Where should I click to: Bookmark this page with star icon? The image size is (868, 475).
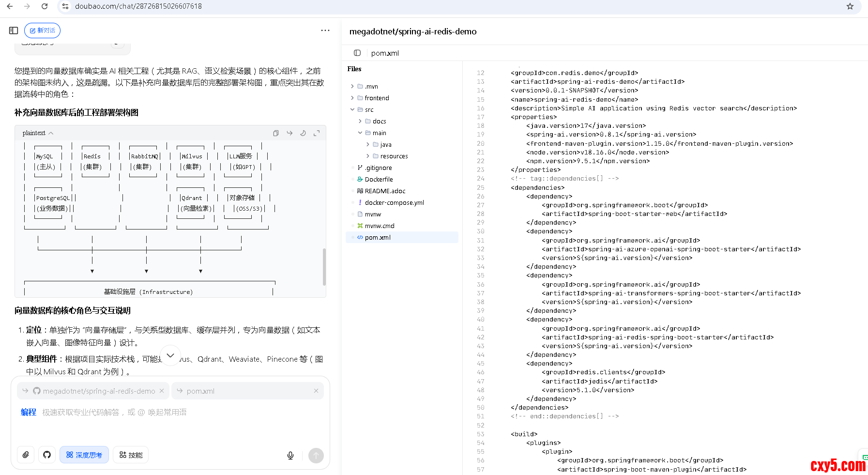click(850, 6)
